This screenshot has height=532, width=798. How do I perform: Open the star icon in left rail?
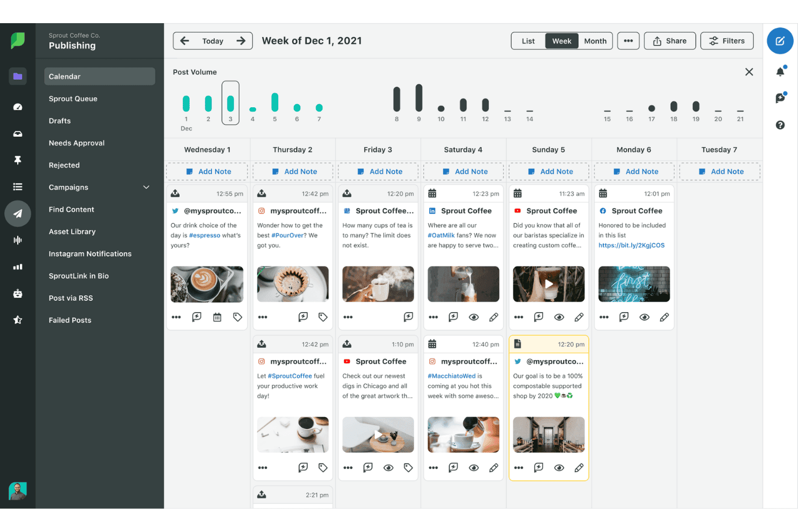coord(18,320)
